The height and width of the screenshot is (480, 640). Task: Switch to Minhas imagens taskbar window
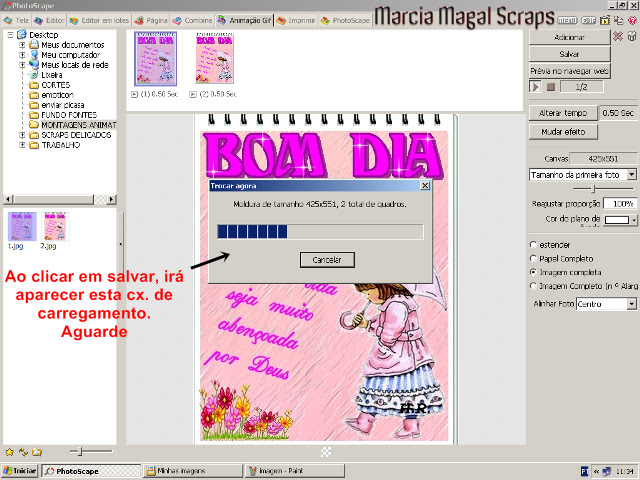[x=193, y=471]
